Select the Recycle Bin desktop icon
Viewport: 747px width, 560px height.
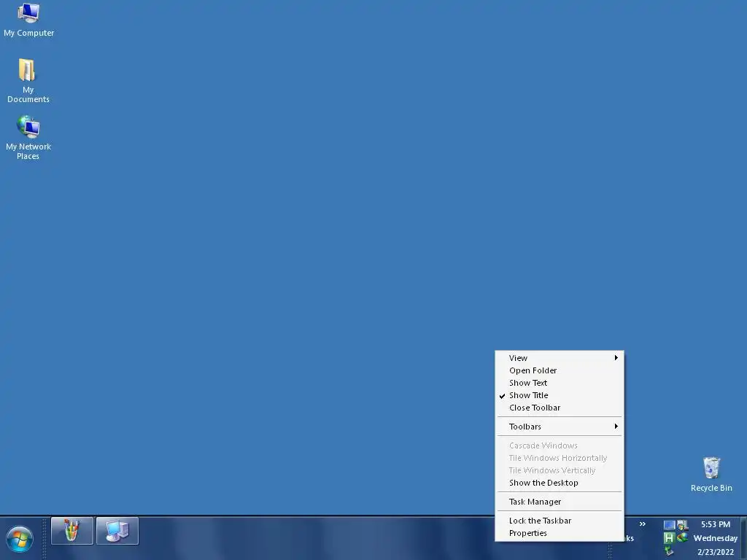[711, 474]
